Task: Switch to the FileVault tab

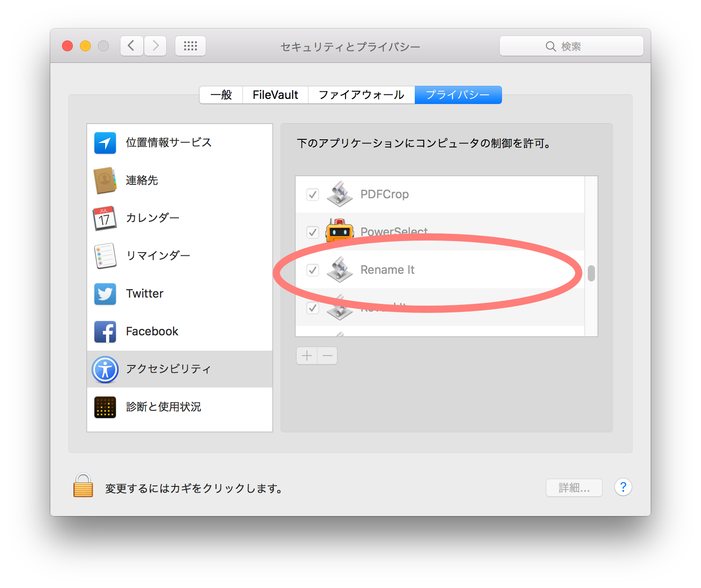Action: pos(275,95)
